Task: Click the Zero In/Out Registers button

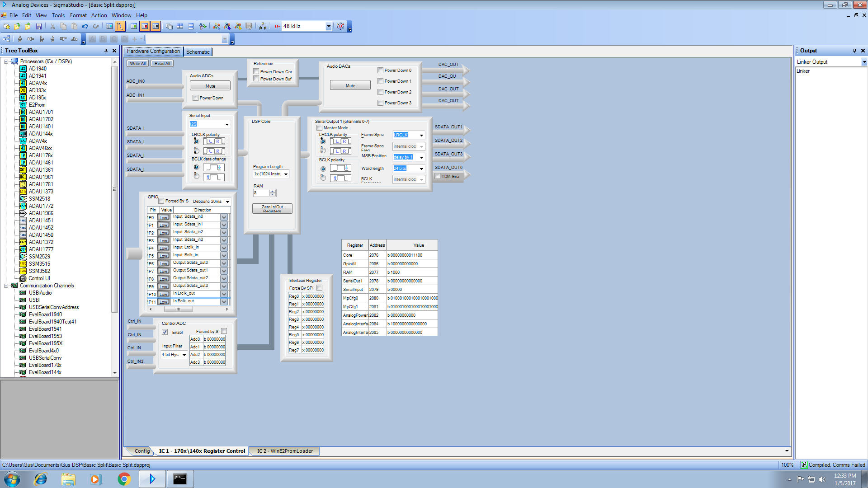Action: (x=272, y=208)
